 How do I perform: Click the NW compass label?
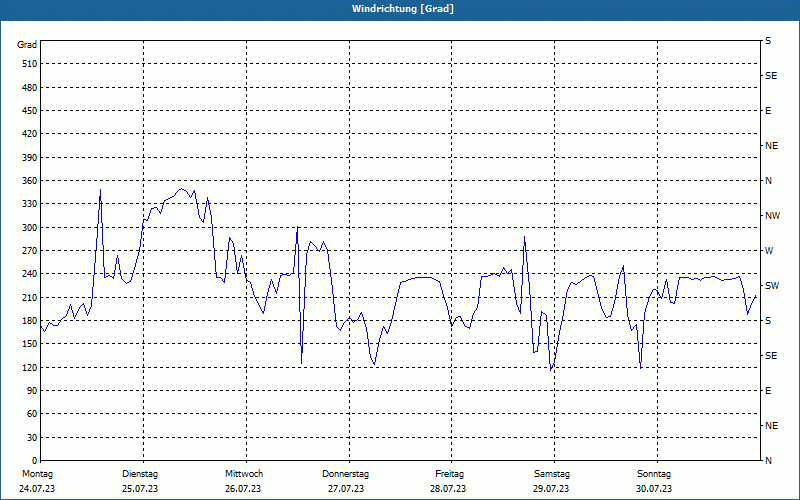coord(772,216)
